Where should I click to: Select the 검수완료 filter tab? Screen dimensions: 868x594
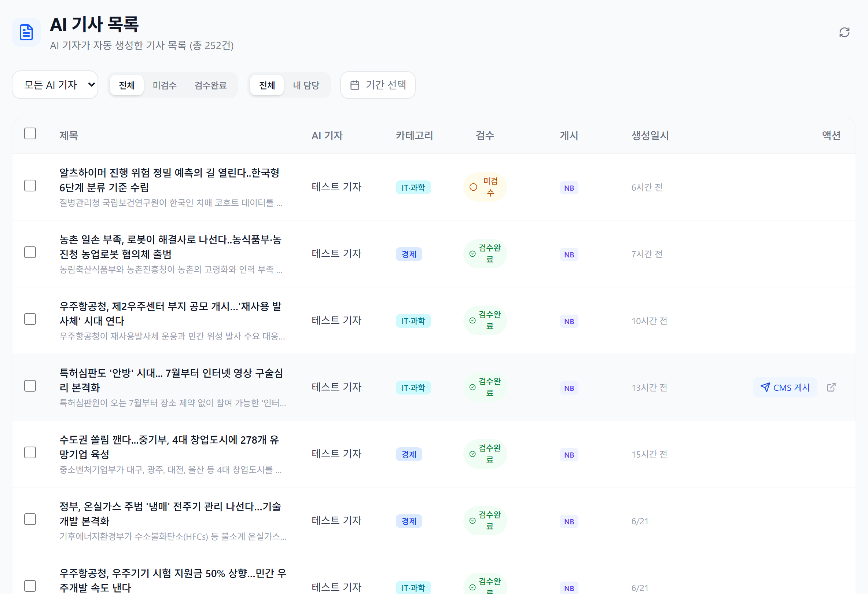[x=210, y=85]
